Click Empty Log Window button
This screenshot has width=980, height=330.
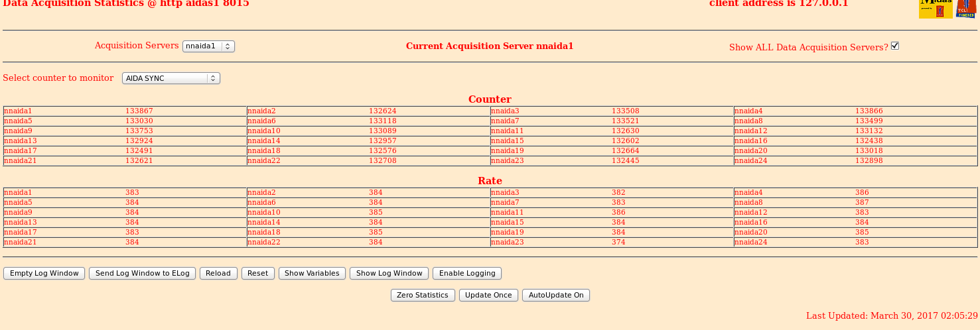(x=44, y=273)
